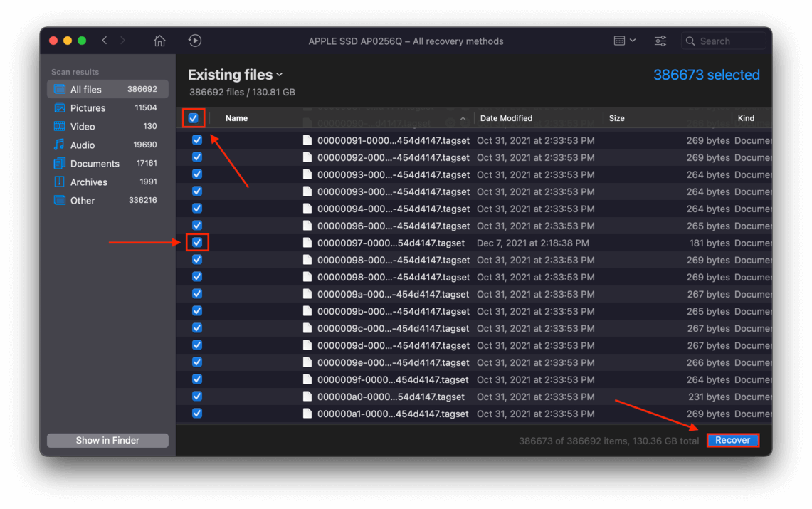812x509 pixels.
Task: Uncheck the 00000096 tagset file checkbox
Action: [197, 225]
